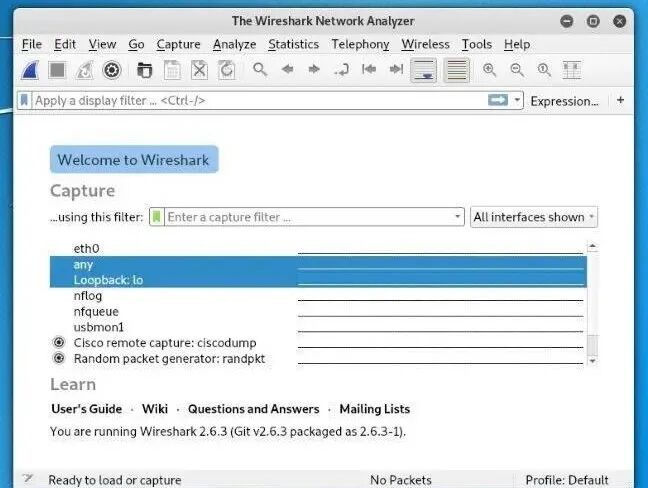The width and height of the screenshot is (648, 488).
Task: Click interface list scrollbar down arrow
Action: [592, 361]
